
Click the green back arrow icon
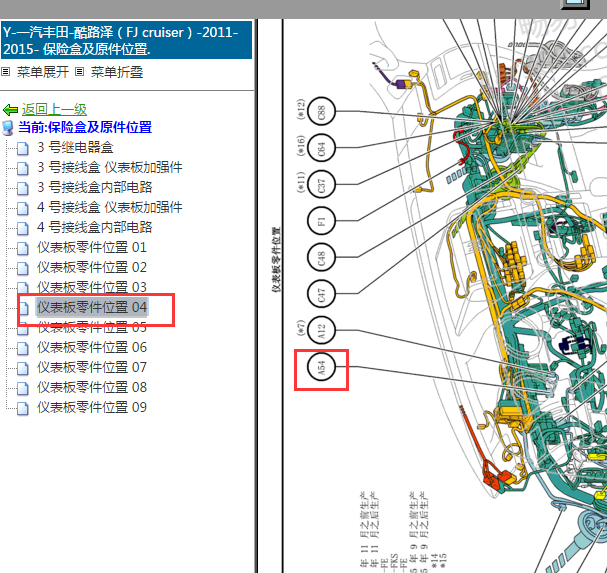[10, 110]
